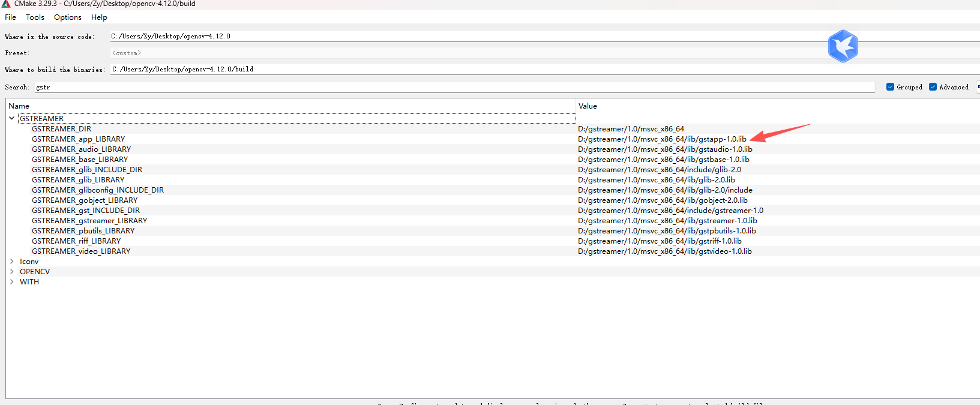Select GSTREAMER_audio_LIBRARY entry
Image resolution: width=980 pixels, height=405 pixels.
[81, 149]
